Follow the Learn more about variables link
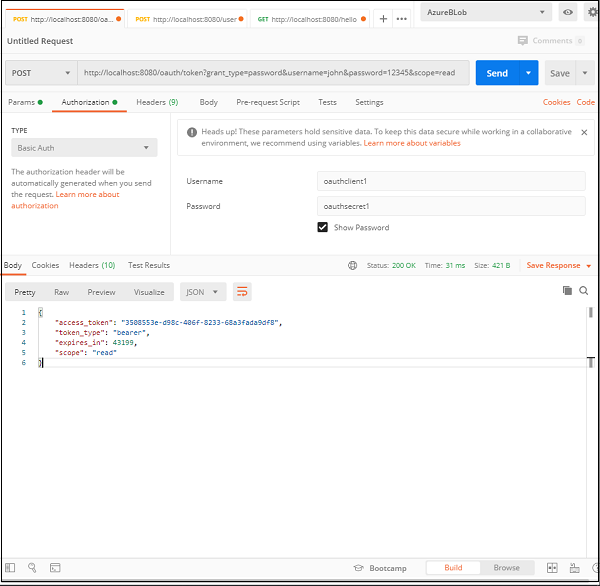Image resolution: width=600 pixels, height=586 pixels. 412,143
